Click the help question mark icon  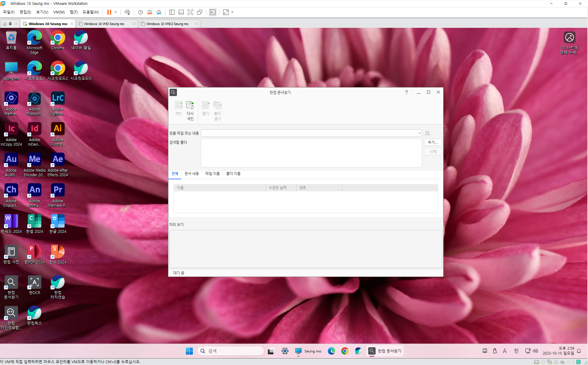pos(406,92)
